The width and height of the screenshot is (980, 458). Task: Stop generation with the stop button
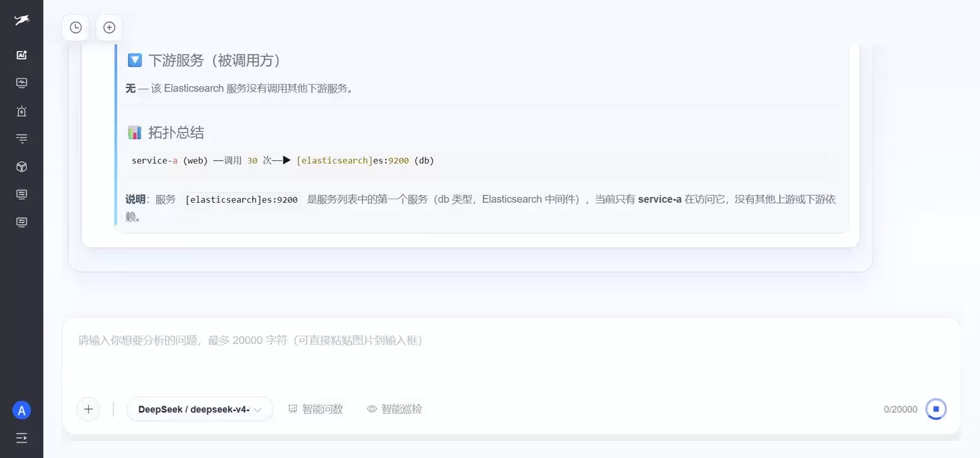tap(936, 409)
